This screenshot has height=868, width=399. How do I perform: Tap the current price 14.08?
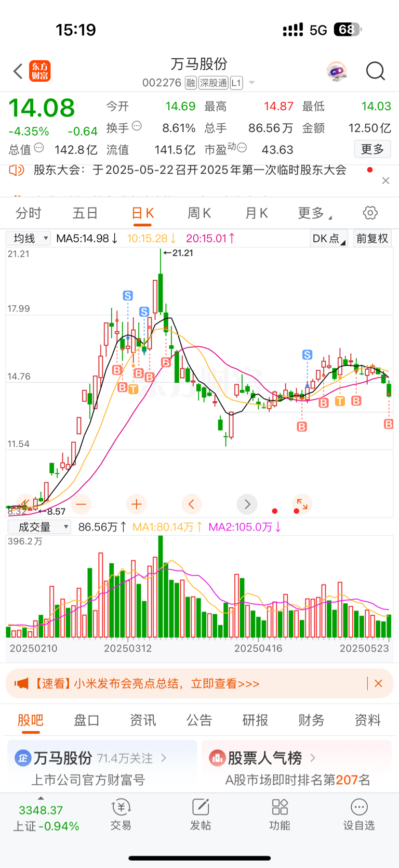point(42,108)
